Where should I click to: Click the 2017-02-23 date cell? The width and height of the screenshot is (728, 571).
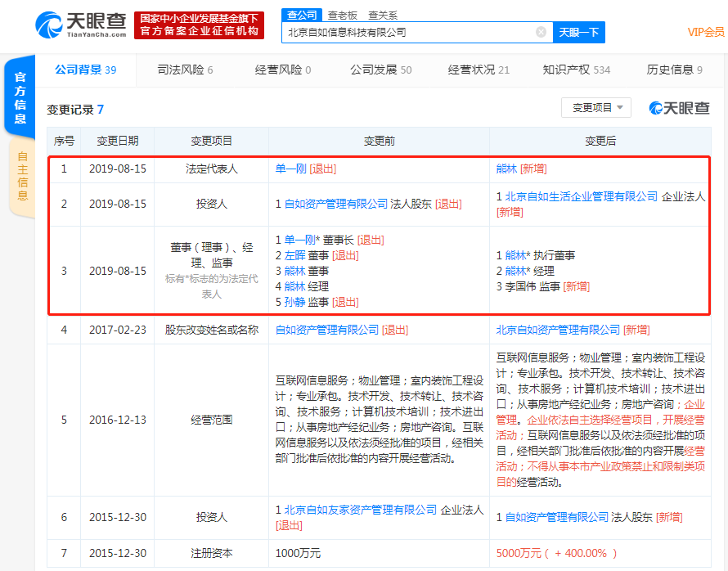(x=118, y=330)
